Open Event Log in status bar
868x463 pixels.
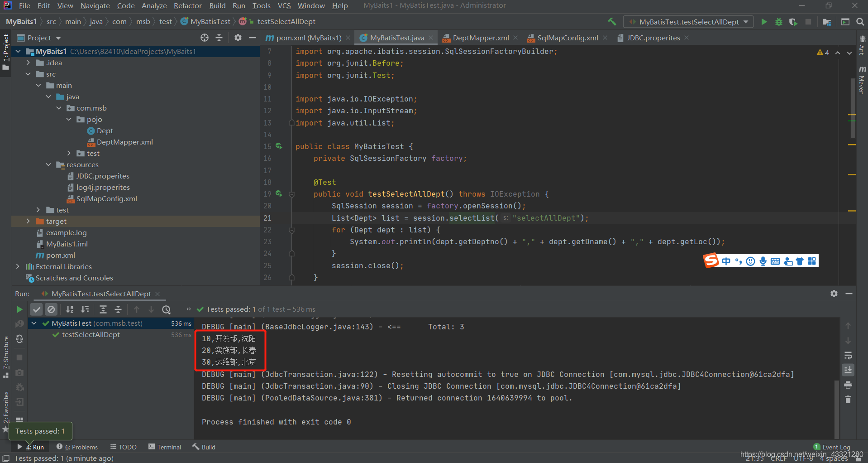[832, 447]
